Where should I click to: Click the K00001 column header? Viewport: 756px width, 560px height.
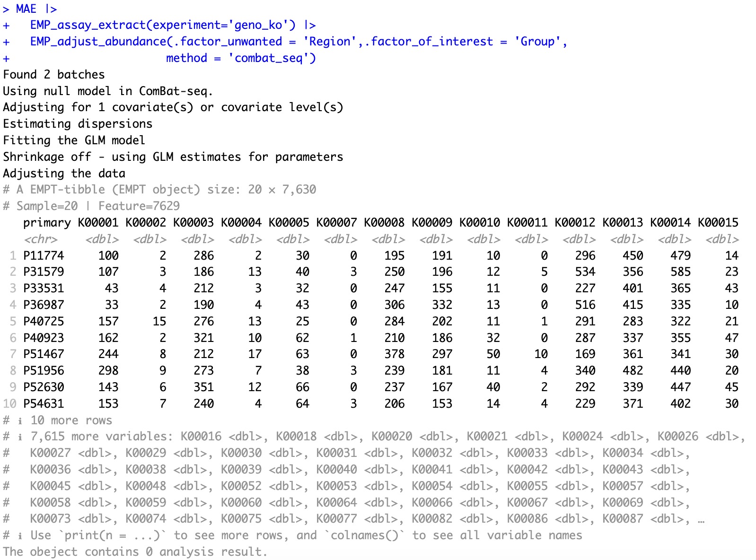point(98,223)
